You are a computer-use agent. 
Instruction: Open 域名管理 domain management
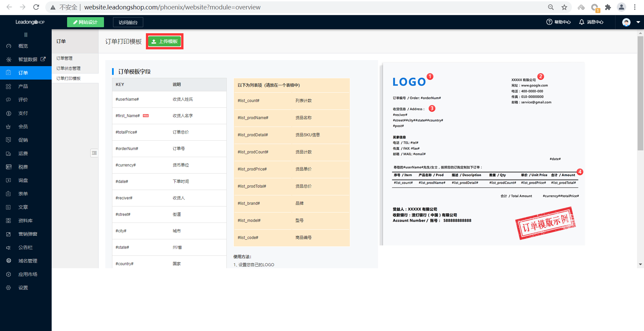[x=28, y=261]
